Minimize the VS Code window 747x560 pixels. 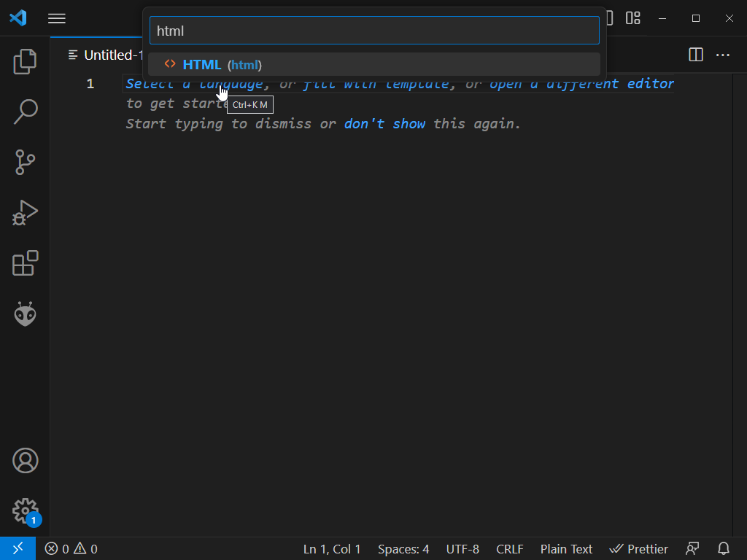point(662,18)
